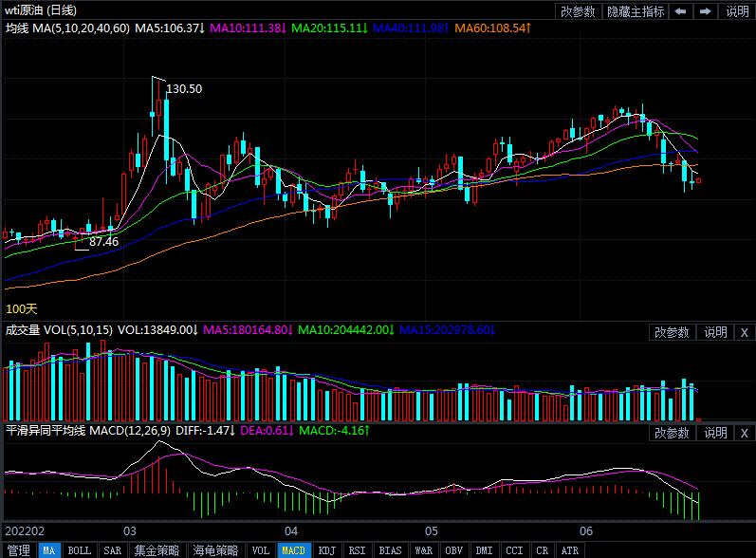Image resolution: width=756 pixels, height=558 pixels.
Task: Click the 04 month axis marker
Action: [290, 531]
